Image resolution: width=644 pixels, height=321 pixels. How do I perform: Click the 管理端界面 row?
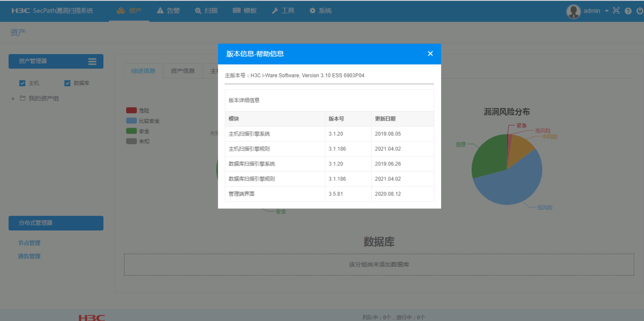point(329,194)
